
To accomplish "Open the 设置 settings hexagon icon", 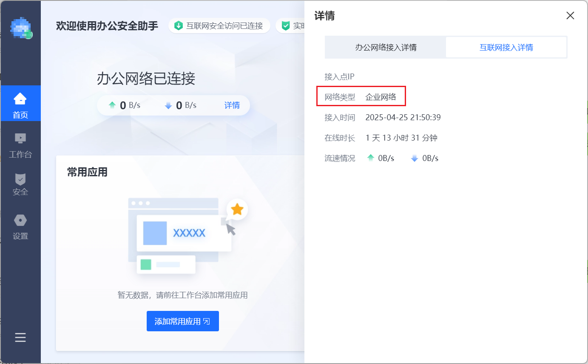I will (x=20, y=220).
